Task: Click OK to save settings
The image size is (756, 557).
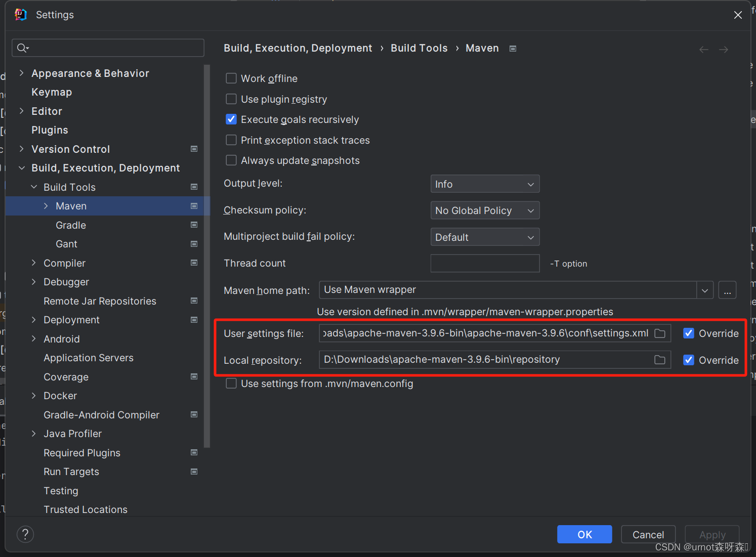Action: [584, 534]
